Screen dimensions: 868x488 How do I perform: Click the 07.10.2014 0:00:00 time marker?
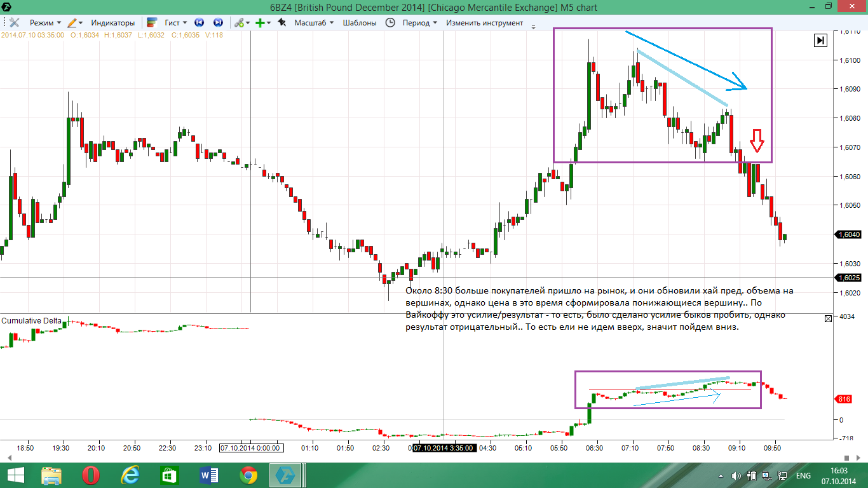(250, 448)
